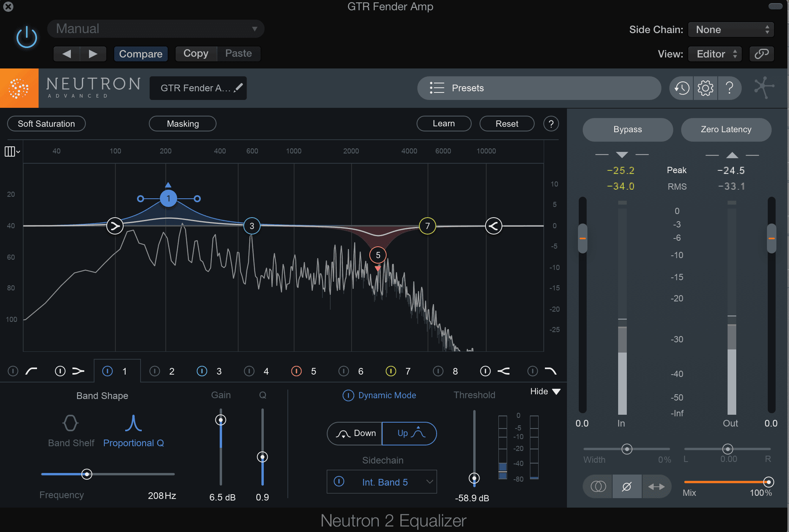
Task: Toggle power for band 7
Action: (391, 371)
